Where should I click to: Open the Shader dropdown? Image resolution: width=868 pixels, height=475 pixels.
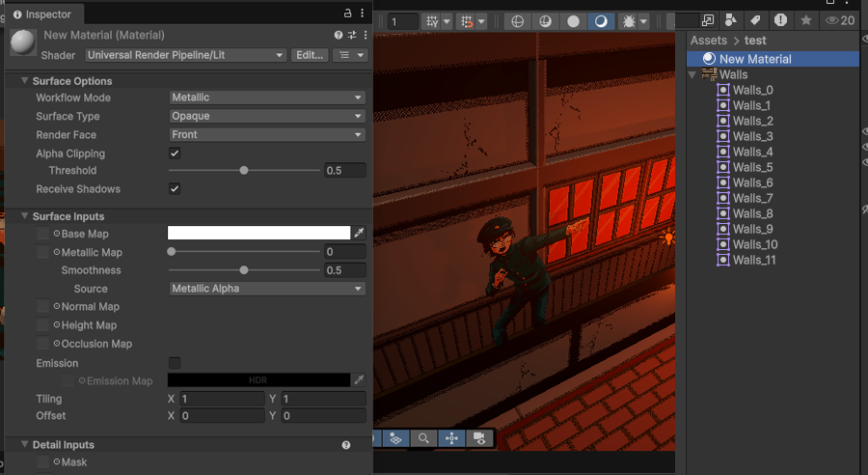click(185, 55)
